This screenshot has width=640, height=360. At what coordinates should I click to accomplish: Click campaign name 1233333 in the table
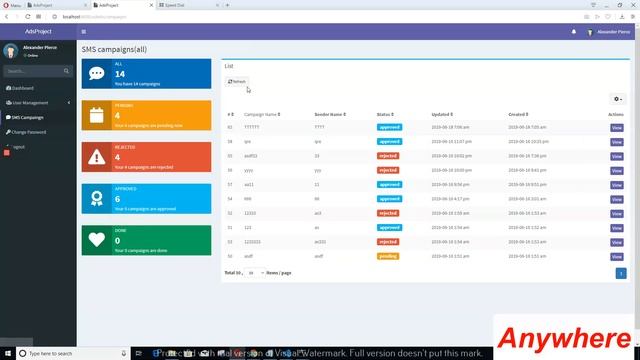point(252,242)
